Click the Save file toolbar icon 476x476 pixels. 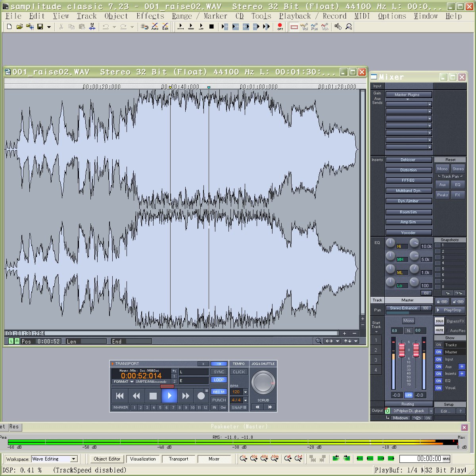tap(40, 27)
